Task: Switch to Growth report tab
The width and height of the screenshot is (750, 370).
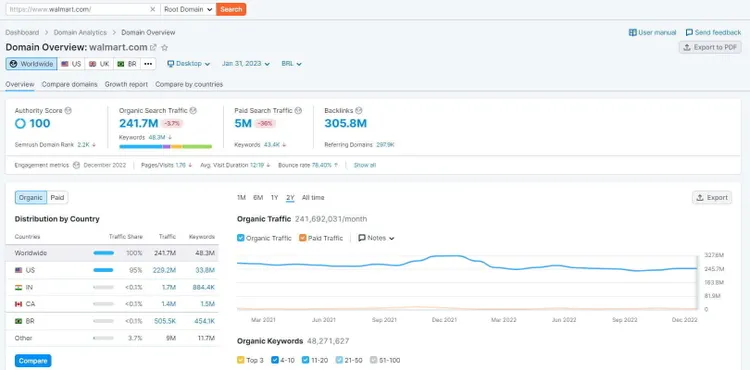Action: [x=126, y=84]
